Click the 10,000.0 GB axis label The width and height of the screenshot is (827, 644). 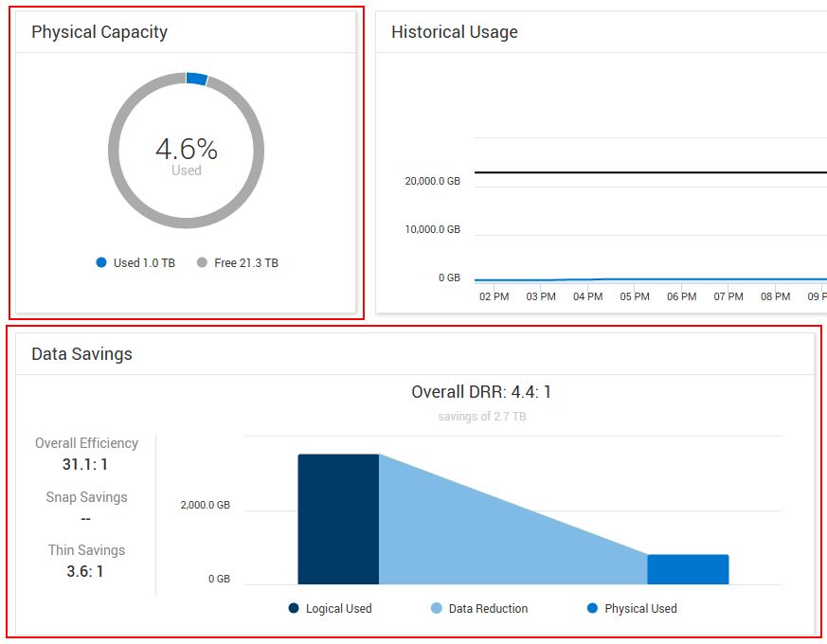(x=433, y=229)
